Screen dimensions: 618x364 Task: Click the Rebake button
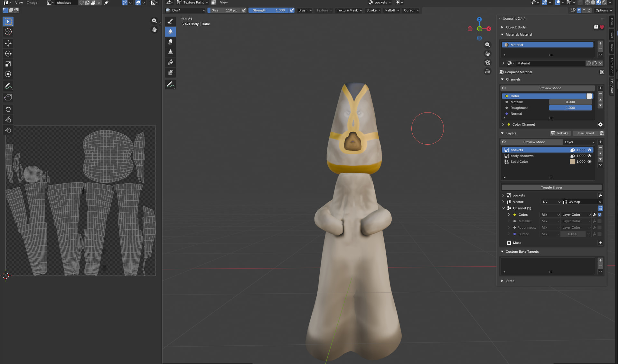560,133
